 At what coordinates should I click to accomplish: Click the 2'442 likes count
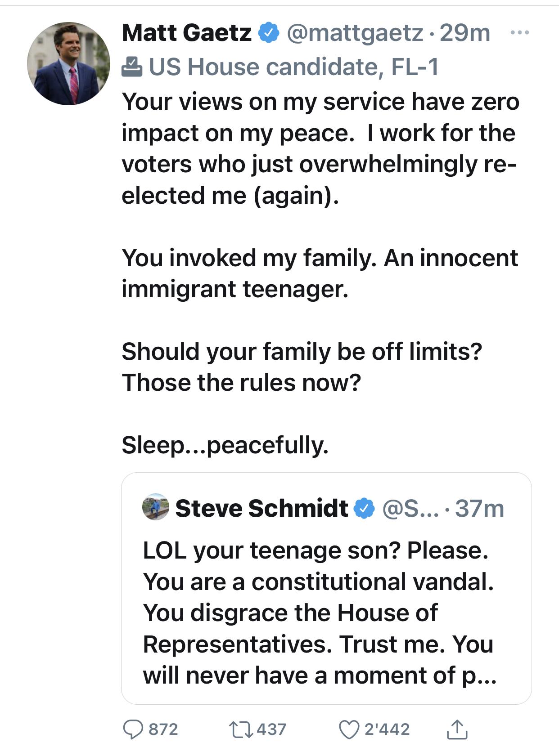pyautogui.click(x=387, y=729)
